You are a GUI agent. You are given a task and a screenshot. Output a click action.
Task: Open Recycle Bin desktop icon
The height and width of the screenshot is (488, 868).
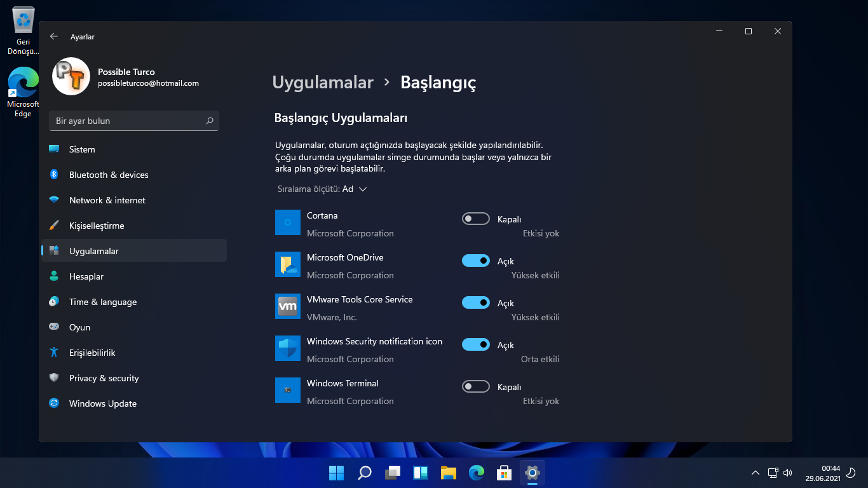(24, 30)
